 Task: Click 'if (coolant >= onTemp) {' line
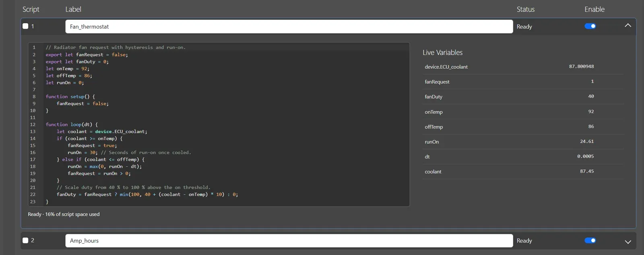pyautogui.click(x=89, y=138)
